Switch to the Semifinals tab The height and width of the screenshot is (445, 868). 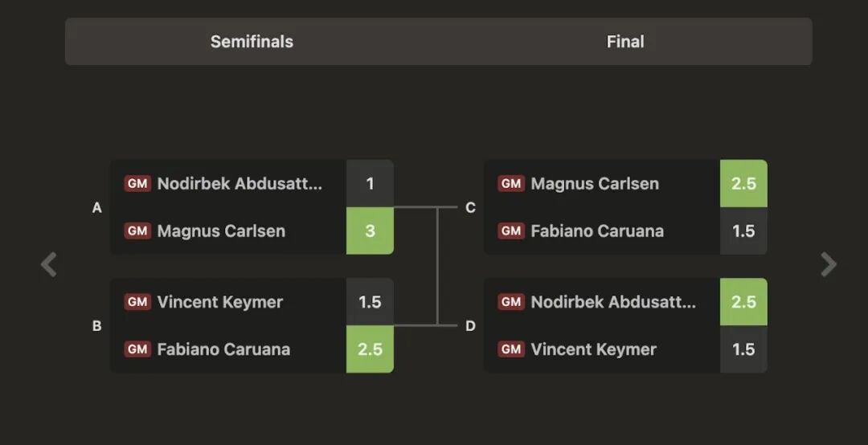coord(252,42)
